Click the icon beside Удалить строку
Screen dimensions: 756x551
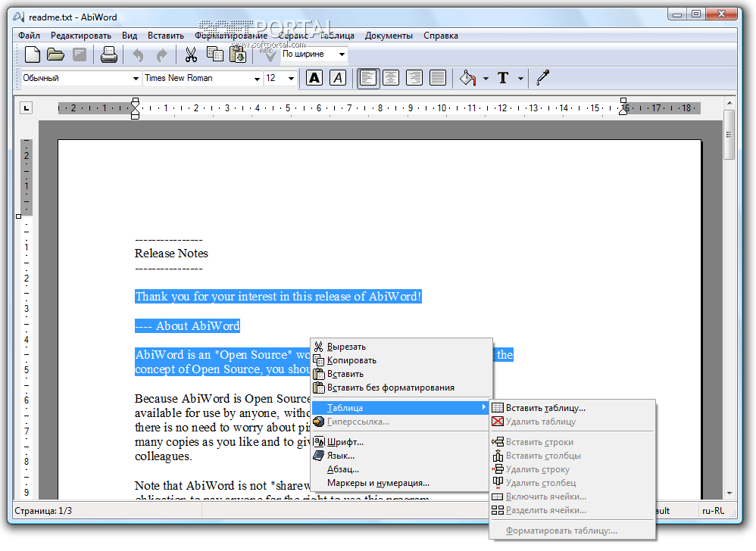click(498, 469)
